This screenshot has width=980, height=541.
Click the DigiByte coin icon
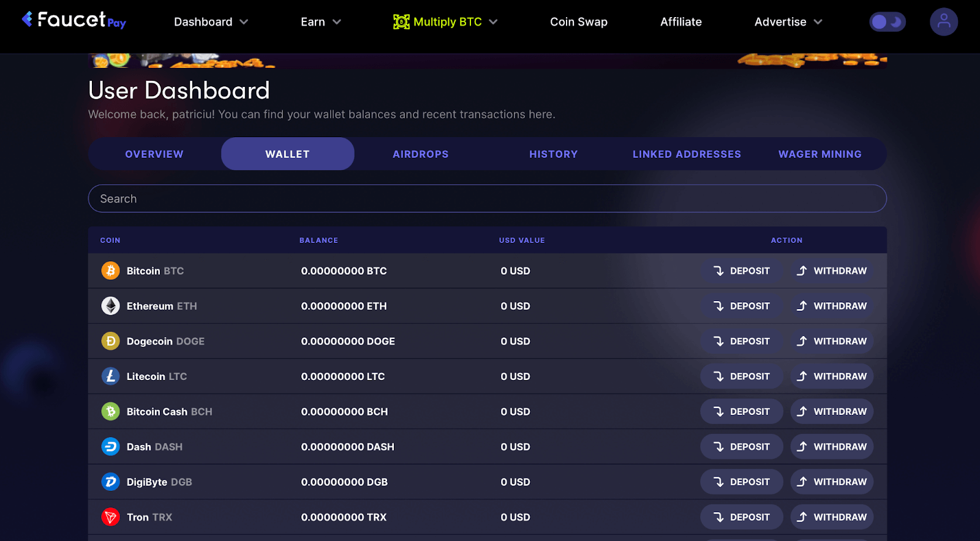click(x=110, y=482)
